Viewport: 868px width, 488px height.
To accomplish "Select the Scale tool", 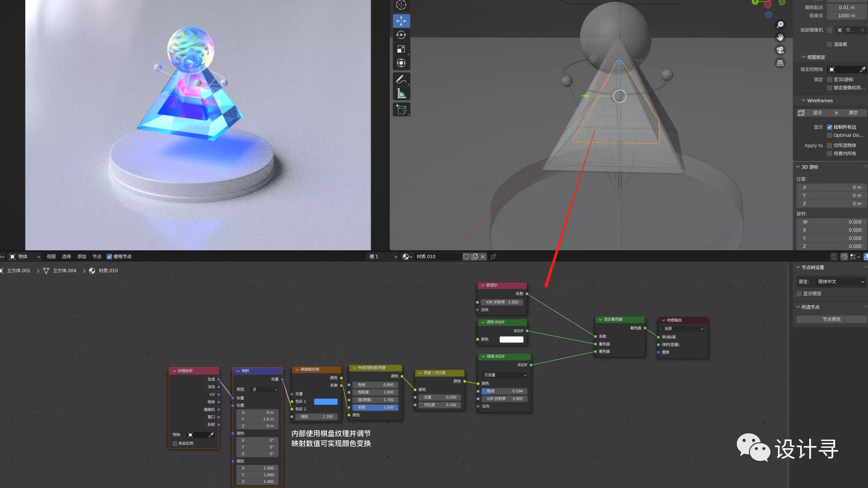I will 401,49.
